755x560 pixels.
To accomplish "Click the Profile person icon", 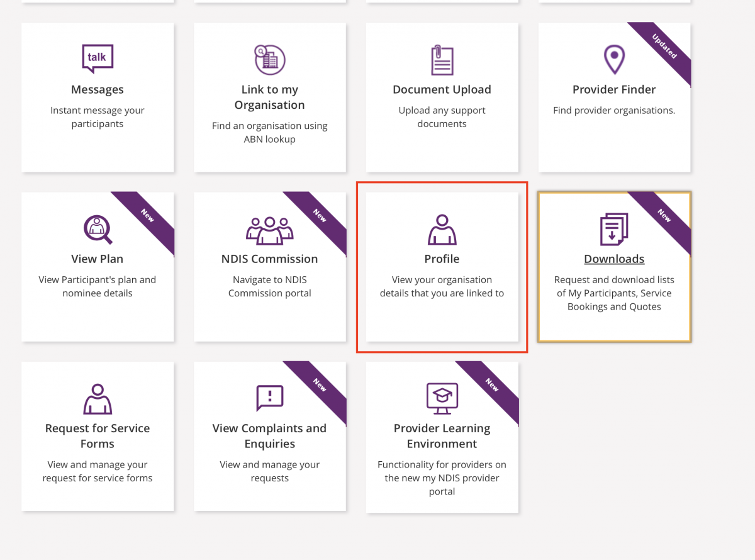I will click(x=442, y=229).
